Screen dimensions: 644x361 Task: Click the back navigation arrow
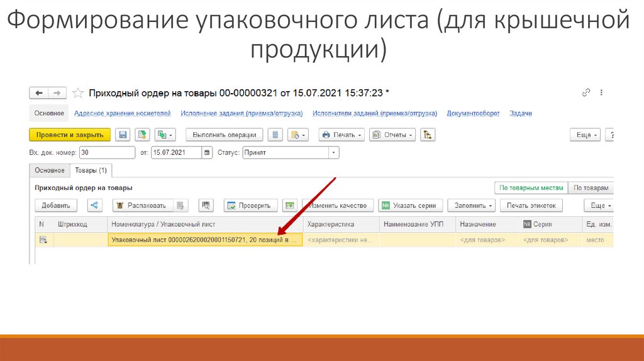pos(39,93)
